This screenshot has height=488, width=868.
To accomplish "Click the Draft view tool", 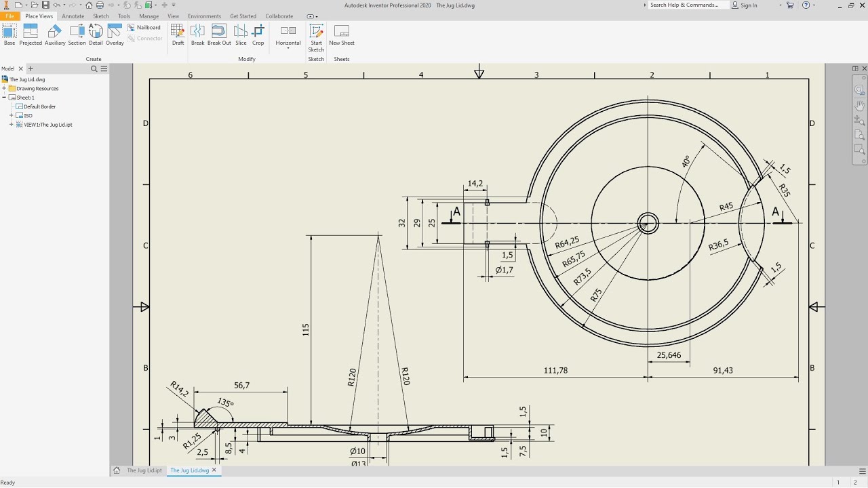I will click(178, 35).
